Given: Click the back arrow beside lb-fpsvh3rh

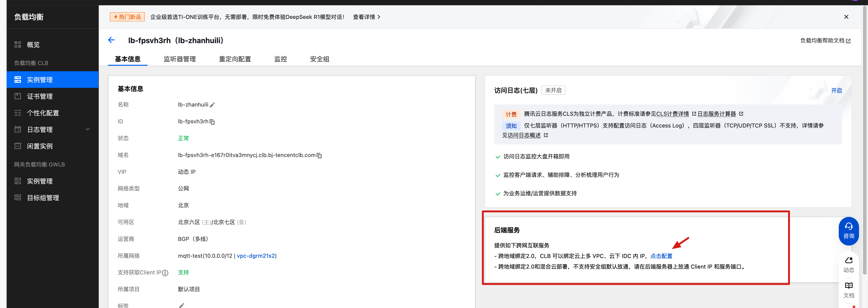Looking at the screenshot, I should click(111, 40).
